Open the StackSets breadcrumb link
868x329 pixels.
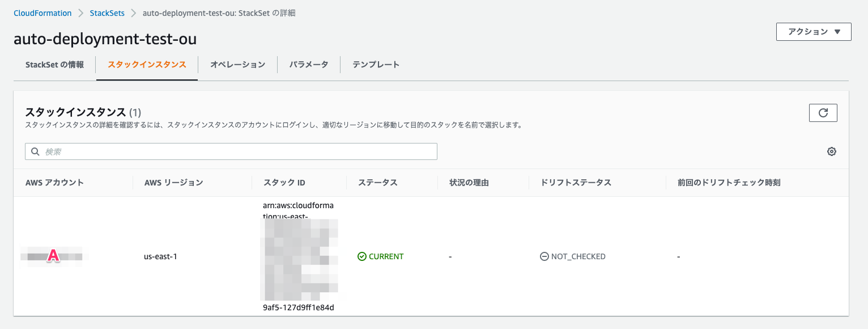coord(107,12)
